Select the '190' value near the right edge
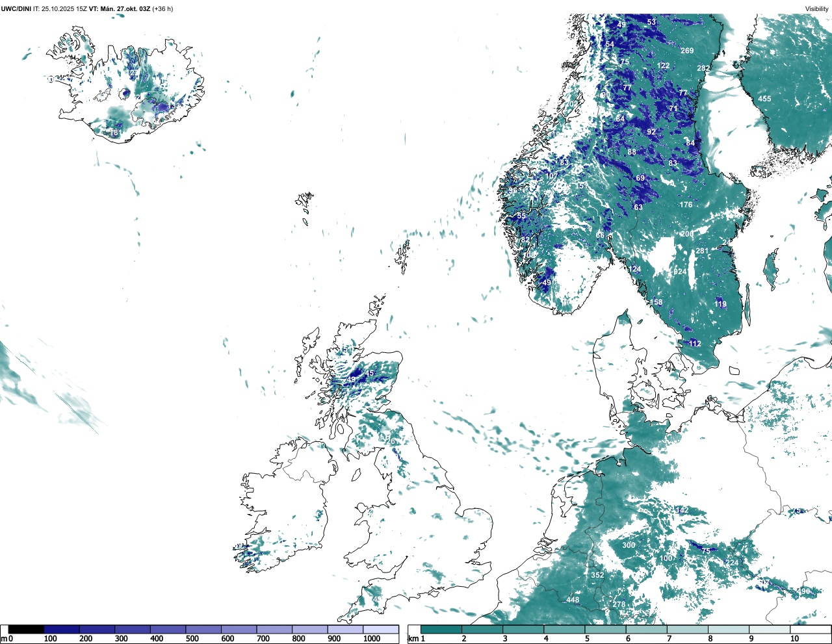This screenshot has height=644, width=832. coord(804,591)
